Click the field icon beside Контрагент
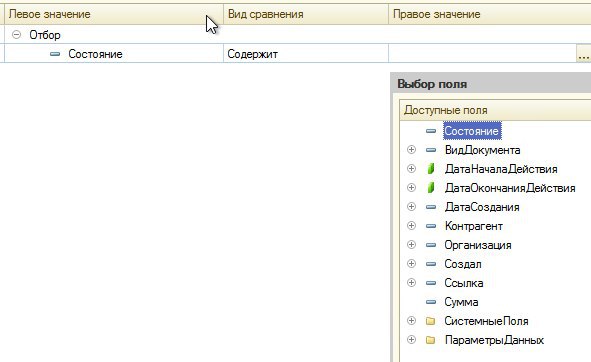The height and width of the screenshot is (362, 591). pos(431,225)
